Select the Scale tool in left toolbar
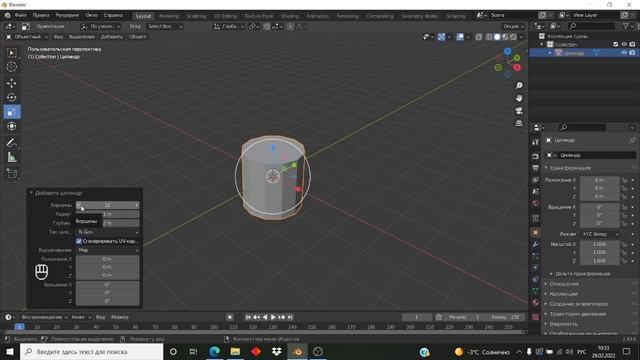Screen dimensions: 640x360 (x=11, y=112)
